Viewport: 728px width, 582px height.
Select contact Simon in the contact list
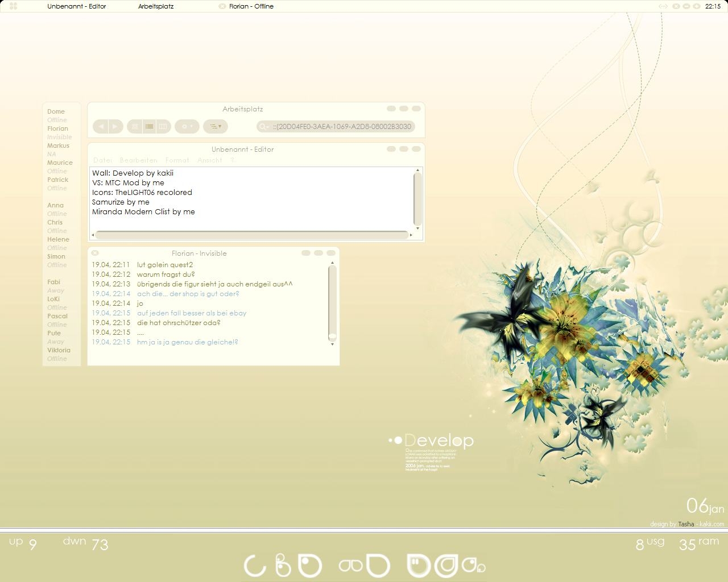pyautogui.click(x=56, y=256)
